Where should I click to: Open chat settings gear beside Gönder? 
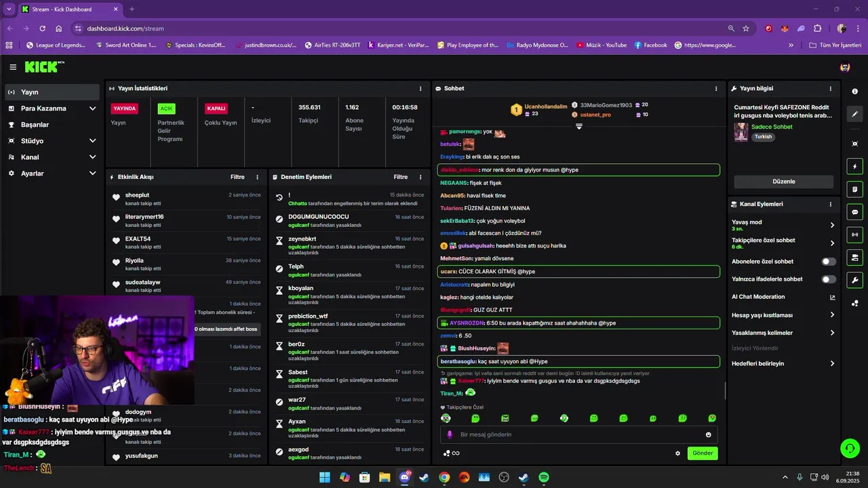pyautogui.click(x=677, y=453)
